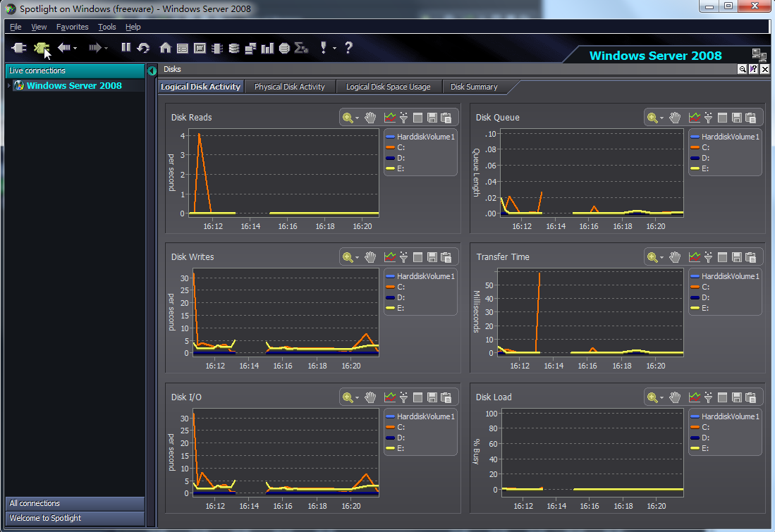Image resolution: width=775 pixels, height=532 pixels.
Task: Click the plug Connect toolbar icon
Action: (x=19, y=48)
